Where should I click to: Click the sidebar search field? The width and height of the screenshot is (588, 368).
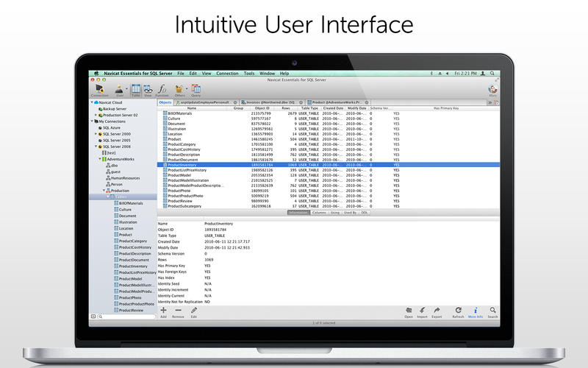pyautogui.click(x=125, y=316)
